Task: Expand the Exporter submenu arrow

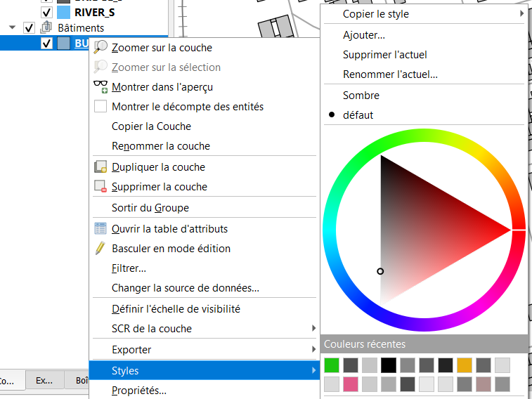Action: point(313,349)
